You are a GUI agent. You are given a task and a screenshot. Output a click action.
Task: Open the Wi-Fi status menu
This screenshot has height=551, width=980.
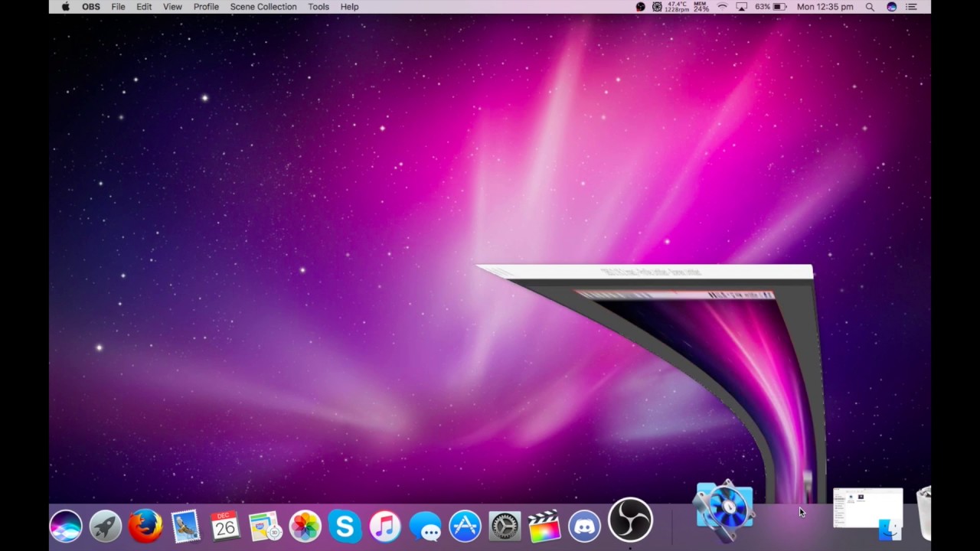(722, 6)
